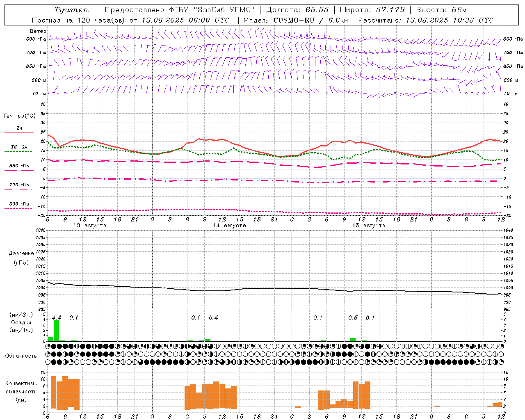Click the tallest green precipitation bar
This screenshot has height=420, width=525.
coord(57,331)
